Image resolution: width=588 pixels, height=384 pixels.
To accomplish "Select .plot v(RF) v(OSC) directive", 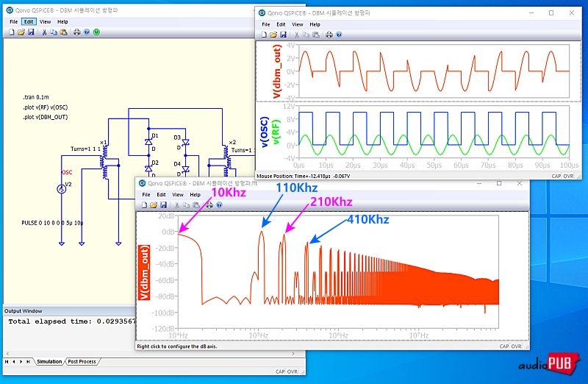I will point(46,107).
